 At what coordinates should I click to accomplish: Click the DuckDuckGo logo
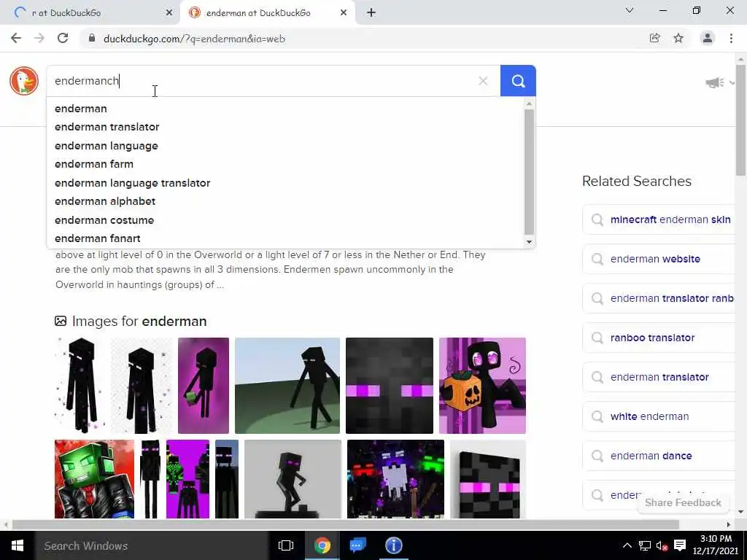pyautogui.click(x=24, y=81)
